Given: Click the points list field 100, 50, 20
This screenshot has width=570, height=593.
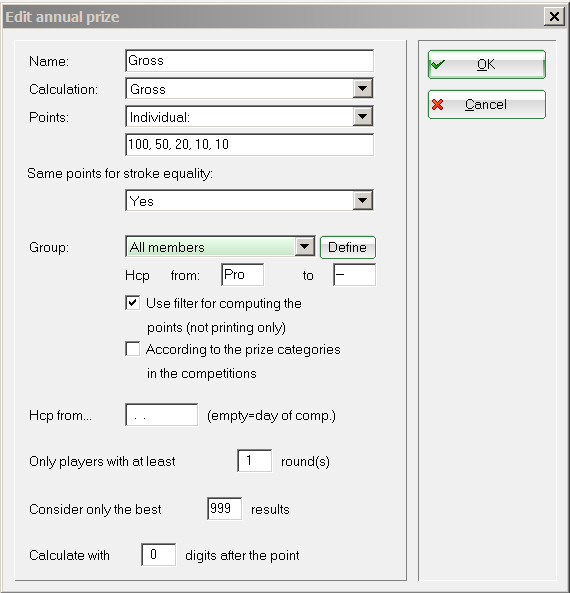Looking at the screenshot, I should (249, 144).
